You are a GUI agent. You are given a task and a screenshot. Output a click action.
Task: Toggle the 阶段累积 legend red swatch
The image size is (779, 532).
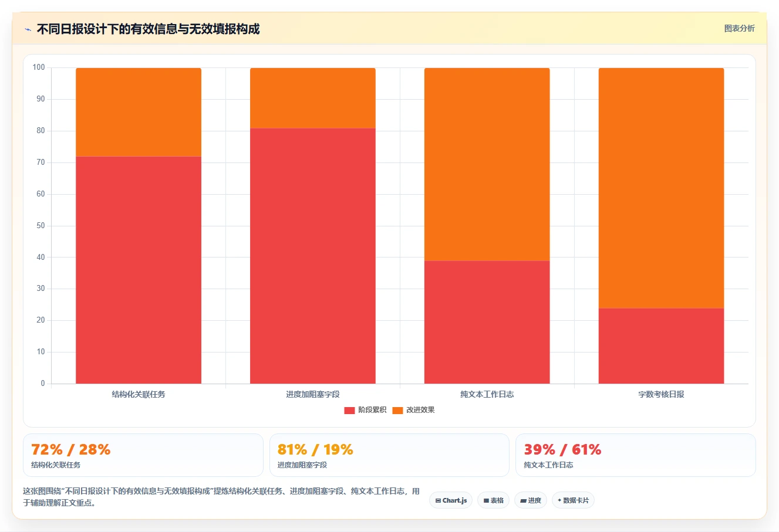tap(349, 411)
